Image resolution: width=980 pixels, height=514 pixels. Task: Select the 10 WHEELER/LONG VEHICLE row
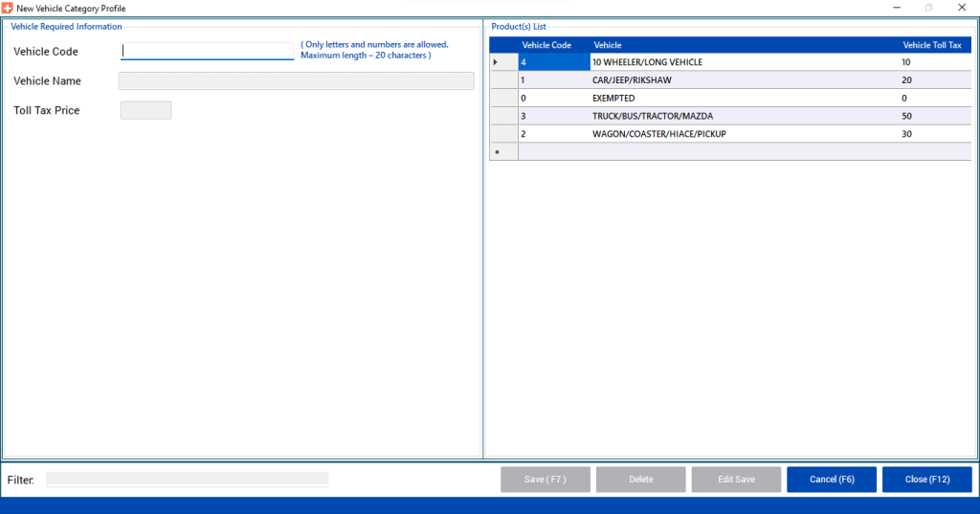[647, 62]
